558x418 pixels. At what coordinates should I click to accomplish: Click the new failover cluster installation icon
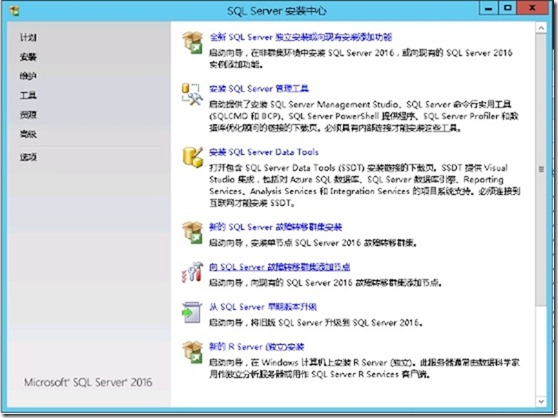coord(193,233)
